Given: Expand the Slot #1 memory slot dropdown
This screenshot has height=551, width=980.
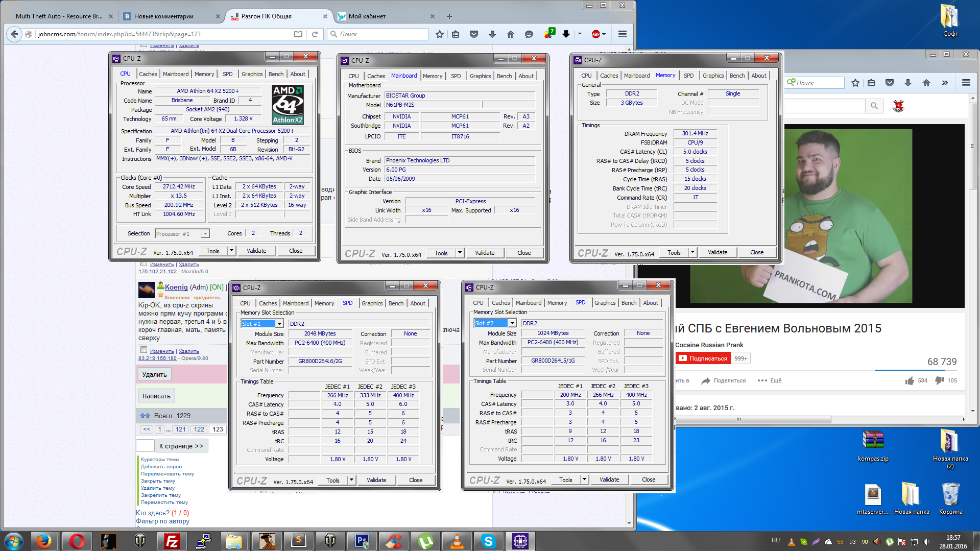Looking at the screenshot, I should point(279,324).
